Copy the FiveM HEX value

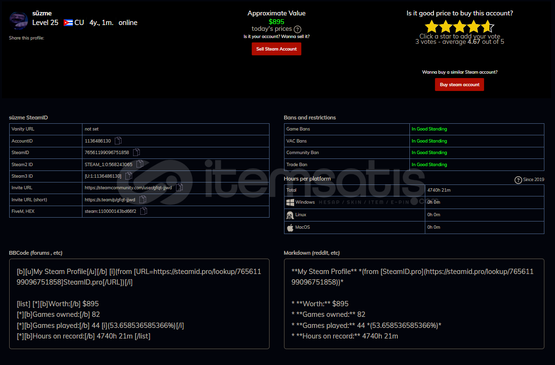pyautogui.click(x=143, y=211)
